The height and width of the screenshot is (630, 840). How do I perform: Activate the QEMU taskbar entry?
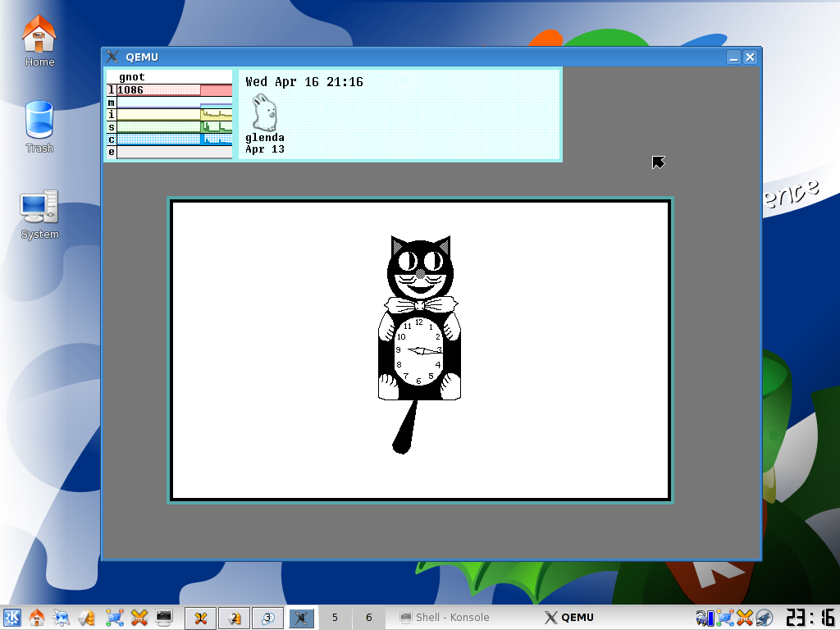tap(569, 618)
